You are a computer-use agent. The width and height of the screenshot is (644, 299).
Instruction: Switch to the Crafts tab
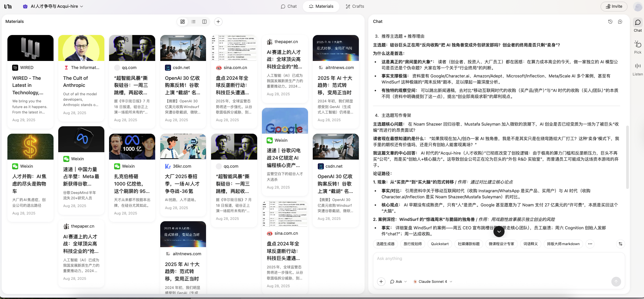(x=355, y=6)
